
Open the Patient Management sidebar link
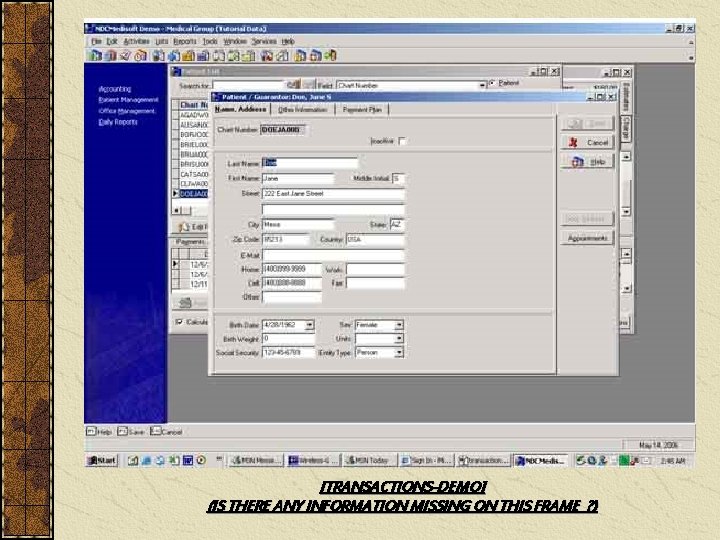click(128, 100)
